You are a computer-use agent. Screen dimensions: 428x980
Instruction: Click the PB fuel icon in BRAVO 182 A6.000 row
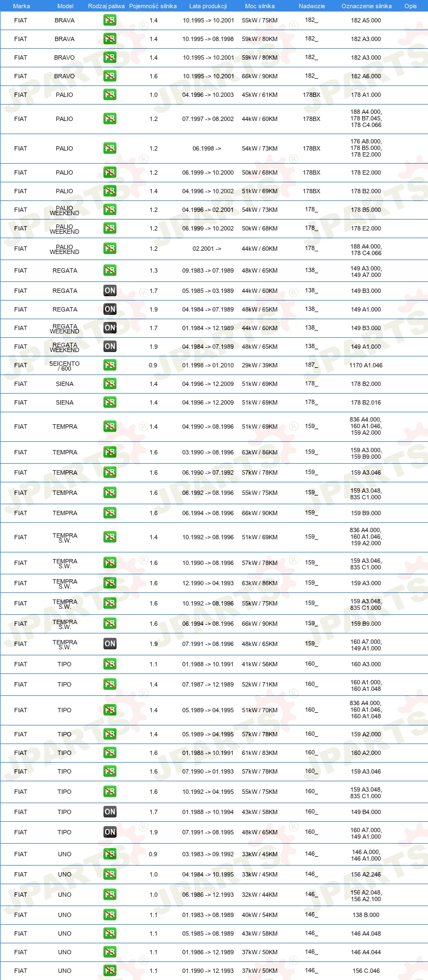[110, 76]
